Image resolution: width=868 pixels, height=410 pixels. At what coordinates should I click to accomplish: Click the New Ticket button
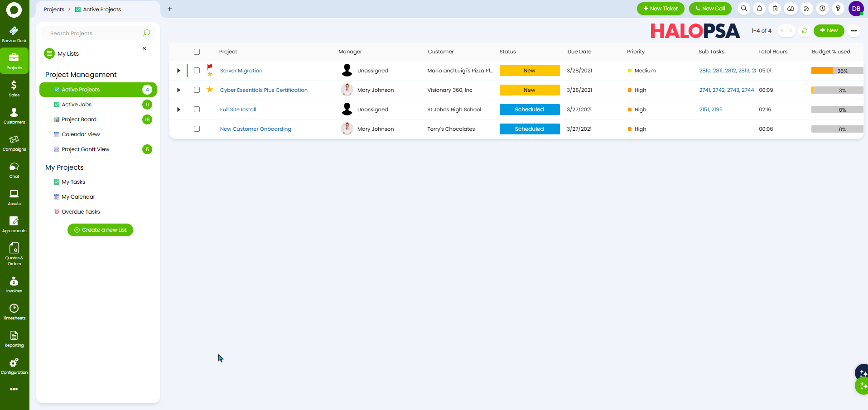661,9
